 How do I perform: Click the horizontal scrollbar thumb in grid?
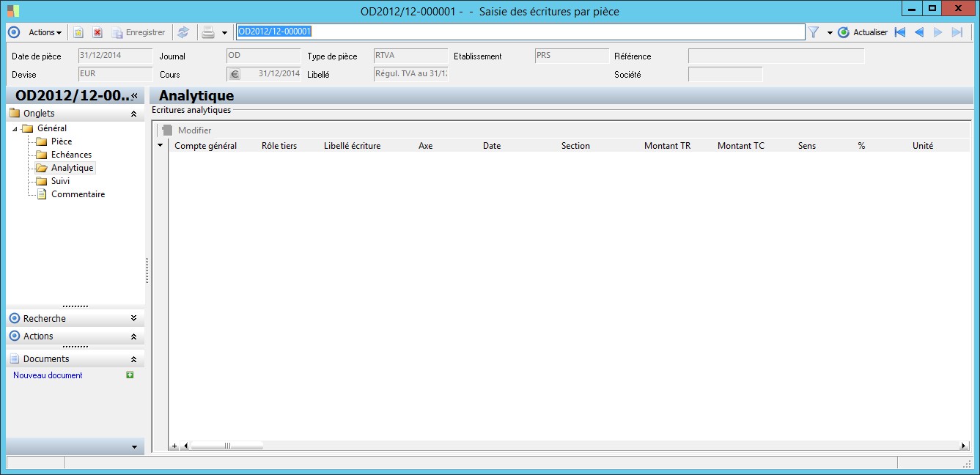226,446
